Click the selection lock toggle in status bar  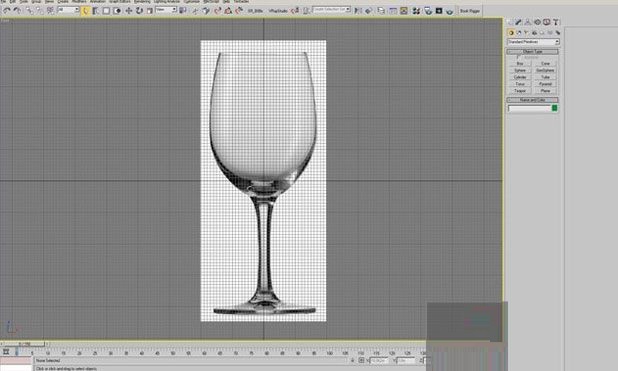[x=352, y=360]
